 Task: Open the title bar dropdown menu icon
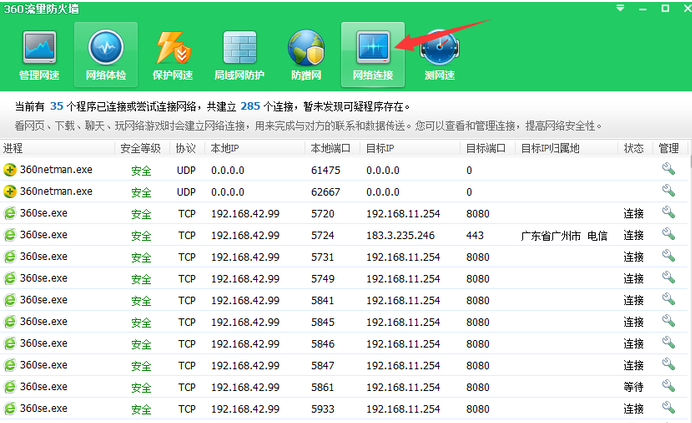[x=620, y=8]
